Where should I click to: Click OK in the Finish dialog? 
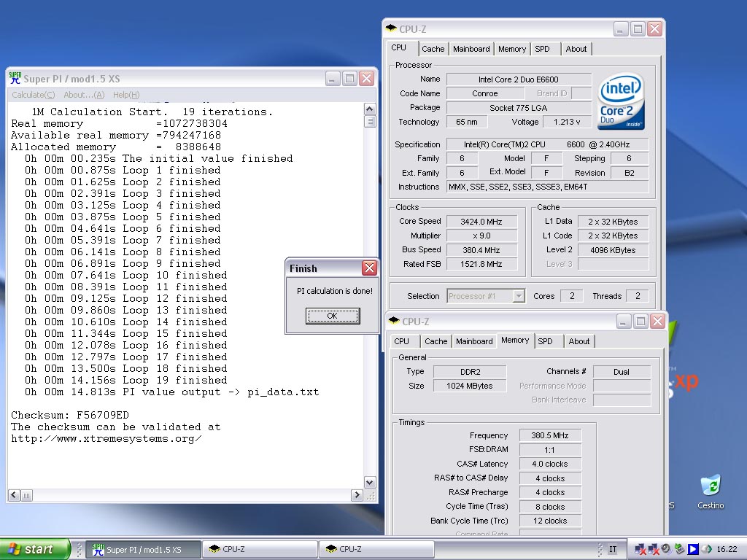tap(333, 316)
